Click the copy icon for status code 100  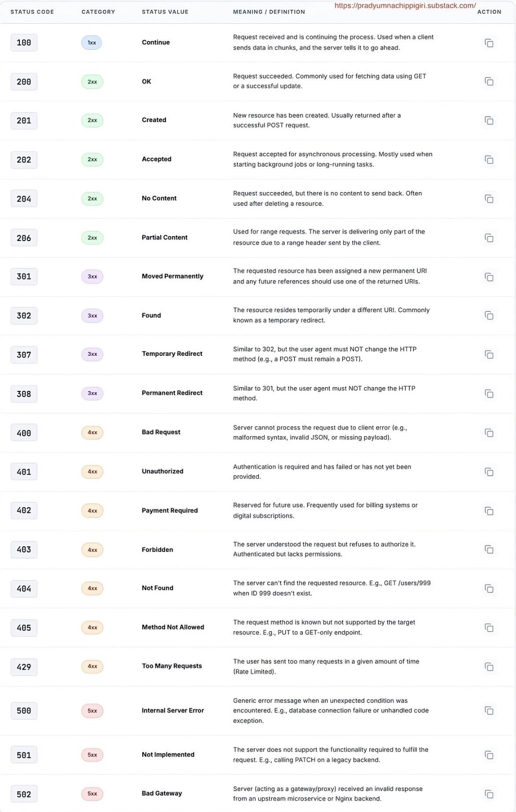tap(489, 43)
